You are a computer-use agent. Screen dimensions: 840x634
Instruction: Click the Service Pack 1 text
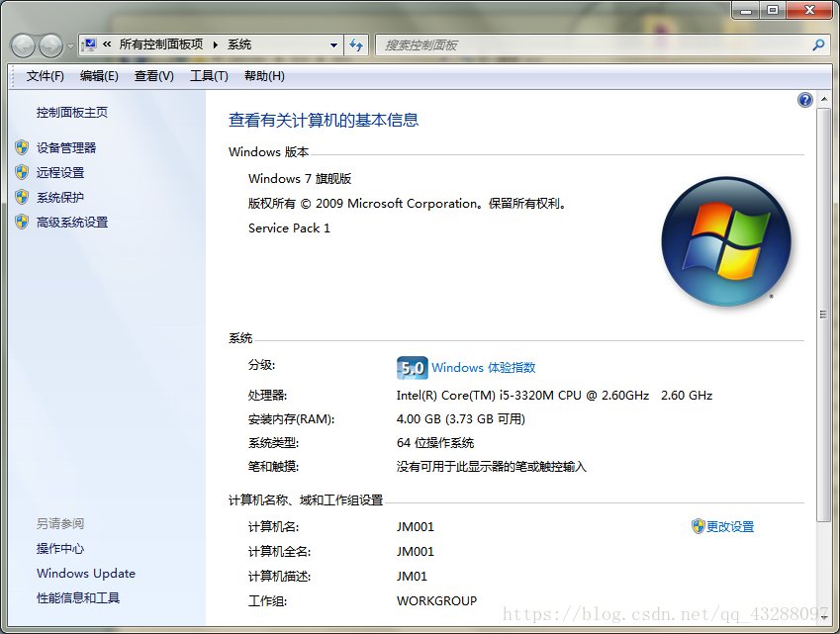[289, 228]
